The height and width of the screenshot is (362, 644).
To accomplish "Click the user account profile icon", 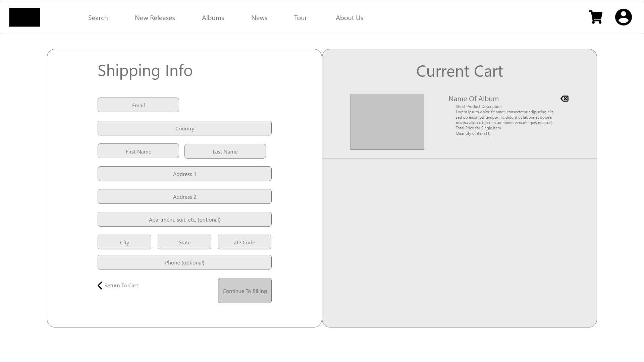I will coord(623,17).
